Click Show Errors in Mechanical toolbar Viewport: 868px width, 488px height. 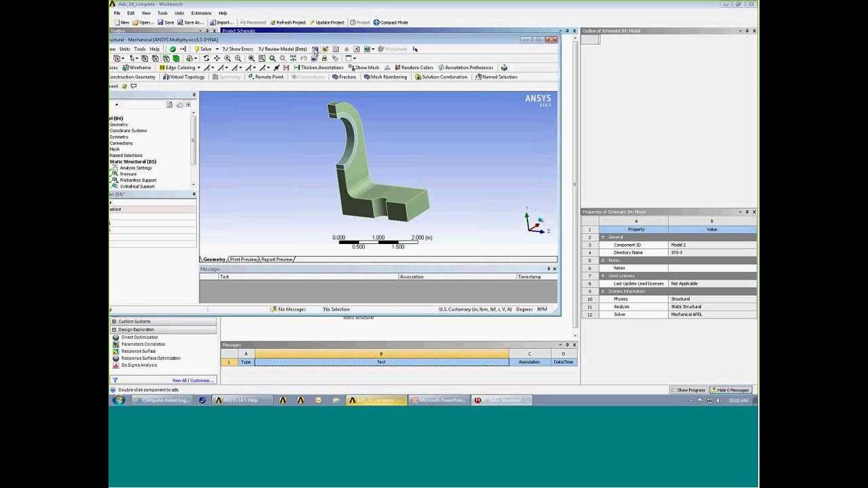[238, 49]
